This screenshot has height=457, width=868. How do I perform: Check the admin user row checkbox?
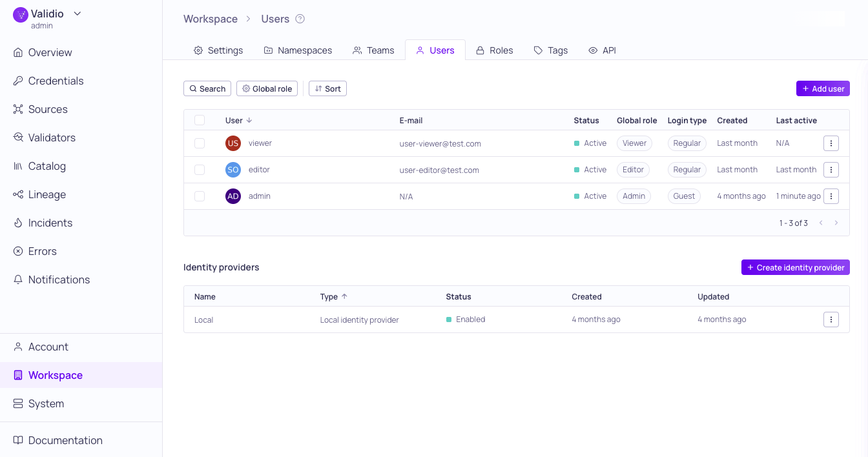point(200,196)
